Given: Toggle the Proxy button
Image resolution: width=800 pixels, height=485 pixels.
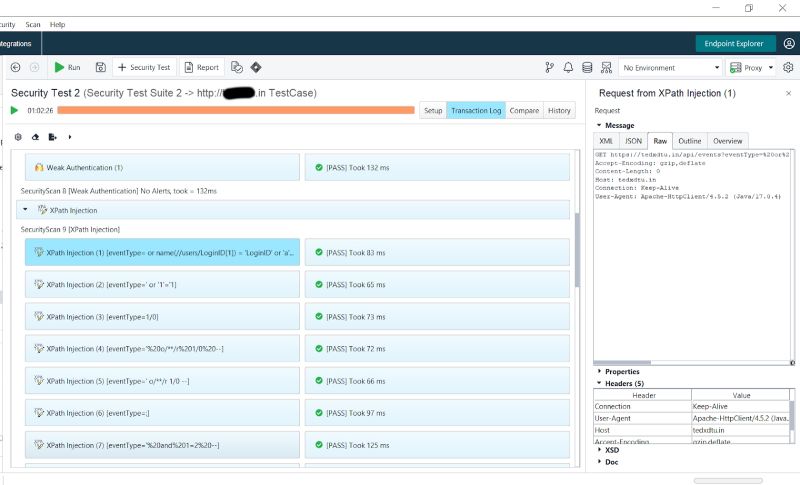Looking at the screenshot, I should (x=746, y=67).
